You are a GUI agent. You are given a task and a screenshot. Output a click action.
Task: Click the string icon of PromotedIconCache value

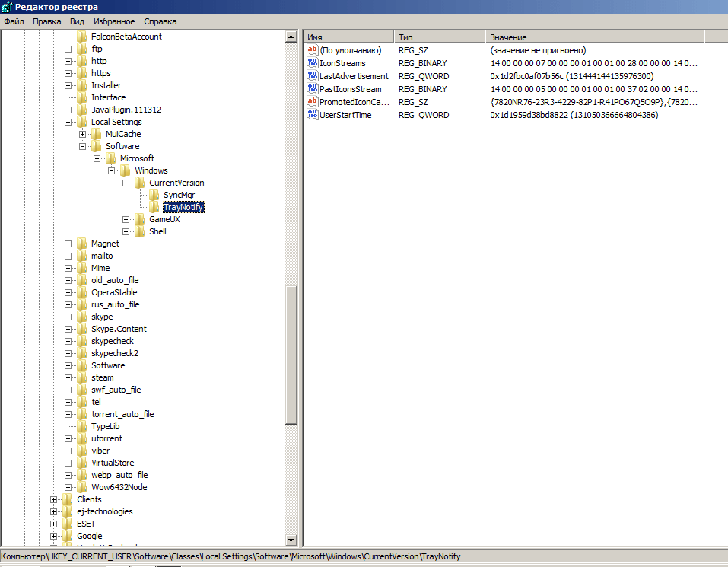(312, 102)
